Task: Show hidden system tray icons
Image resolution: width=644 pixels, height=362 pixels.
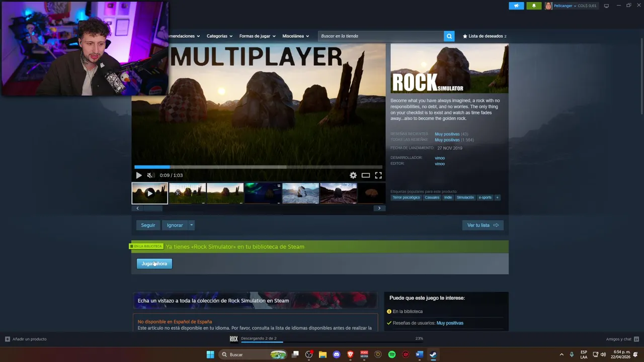Action: (x=561, y=354)
